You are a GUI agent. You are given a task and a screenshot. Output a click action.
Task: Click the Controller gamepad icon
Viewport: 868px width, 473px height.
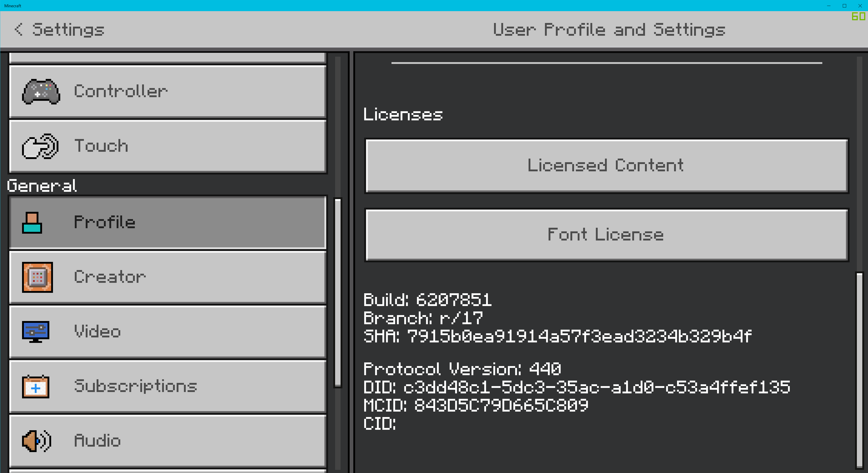[41, 92]
